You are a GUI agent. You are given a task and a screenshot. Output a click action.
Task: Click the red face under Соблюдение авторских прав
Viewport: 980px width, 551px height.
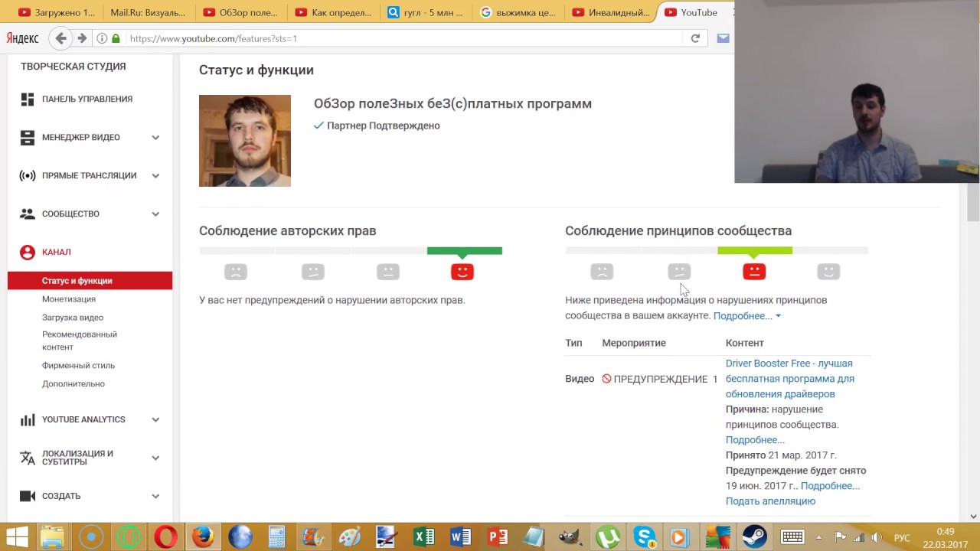462,271
